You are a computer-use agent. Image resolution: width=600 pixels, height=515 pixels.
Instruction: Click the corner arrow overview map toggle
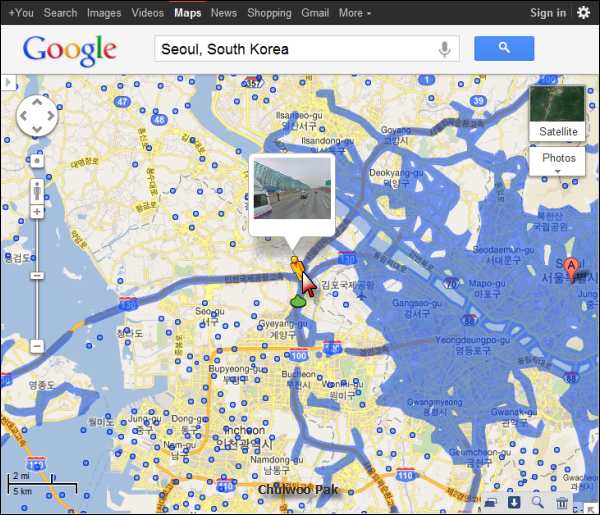coord(592,508)
